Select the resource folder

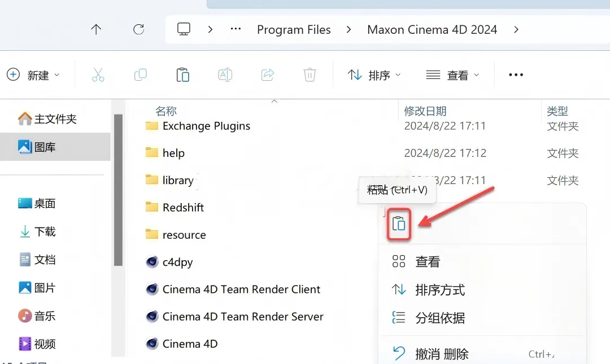click(184, 235)
